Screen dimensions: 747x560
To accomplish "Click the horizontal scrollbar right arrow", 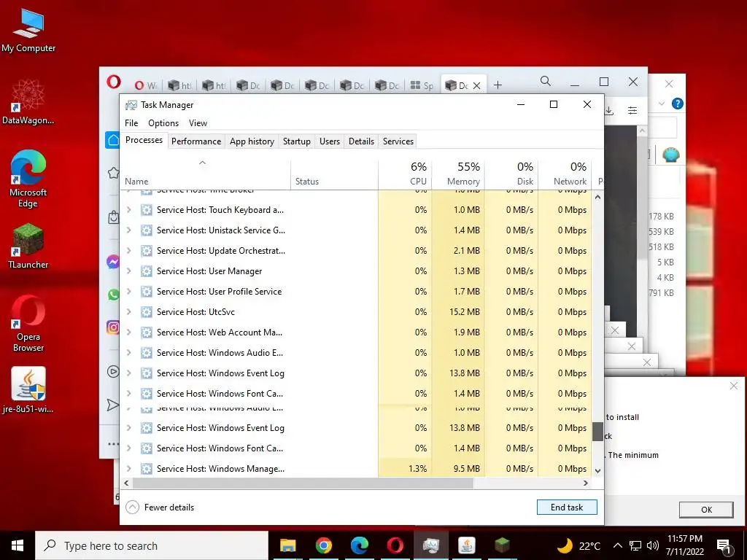I will pos(586,483).
